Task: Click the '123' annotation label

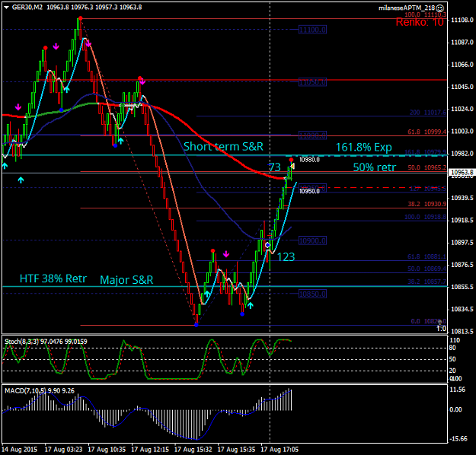Action: (x=286, y=257)
